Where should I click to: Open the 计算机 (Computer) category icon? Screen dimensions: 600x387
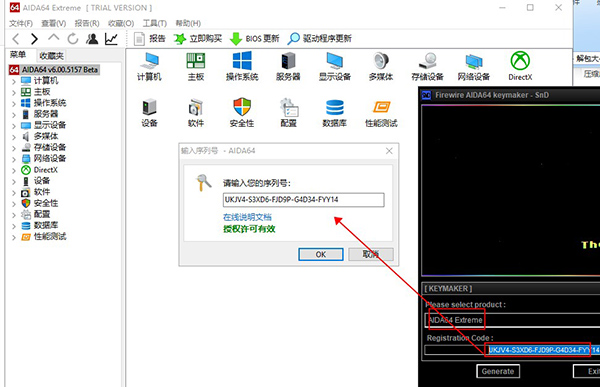[149, 67]
